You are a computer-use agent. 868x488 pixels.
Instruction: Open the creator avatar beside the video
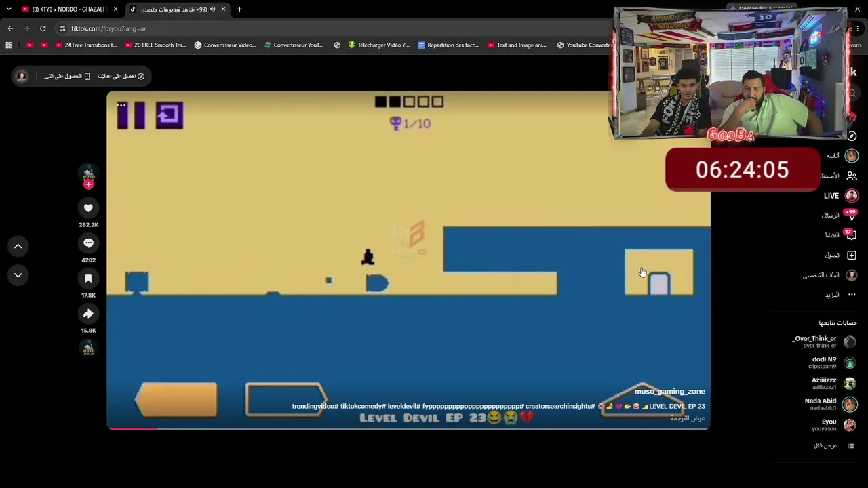pos(88,173)
